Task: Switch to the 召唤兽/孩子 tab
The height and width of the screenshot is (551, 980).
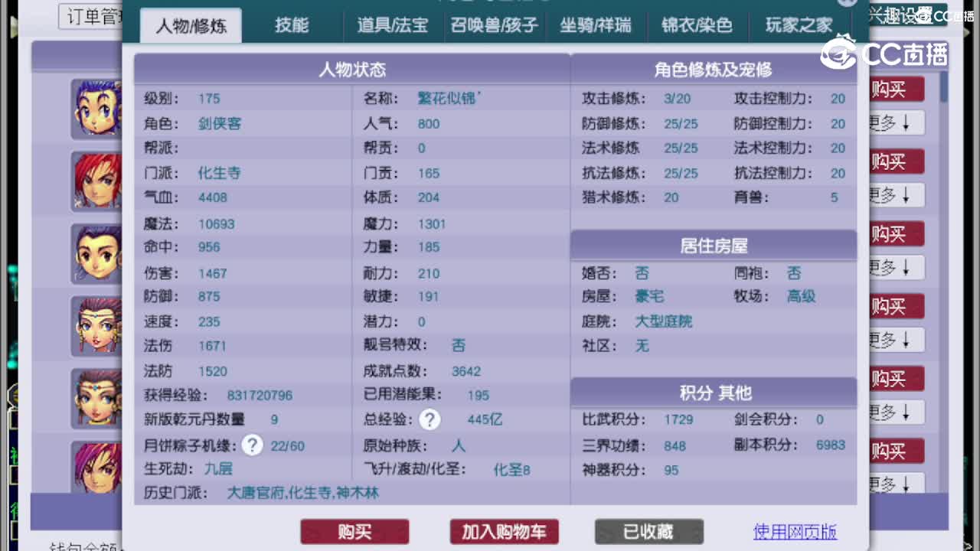Action: pos(493,25)
